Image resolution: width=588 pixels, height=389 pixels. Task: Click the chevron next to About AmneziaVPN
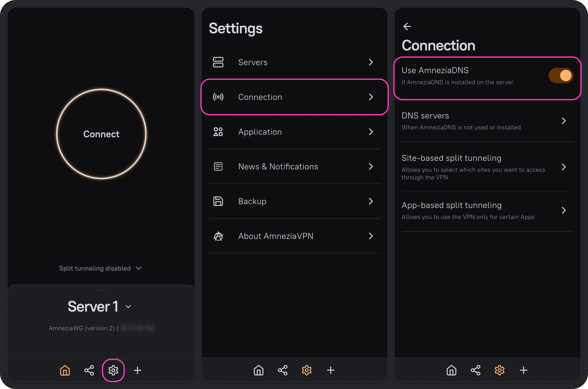(x=371, y=236)
